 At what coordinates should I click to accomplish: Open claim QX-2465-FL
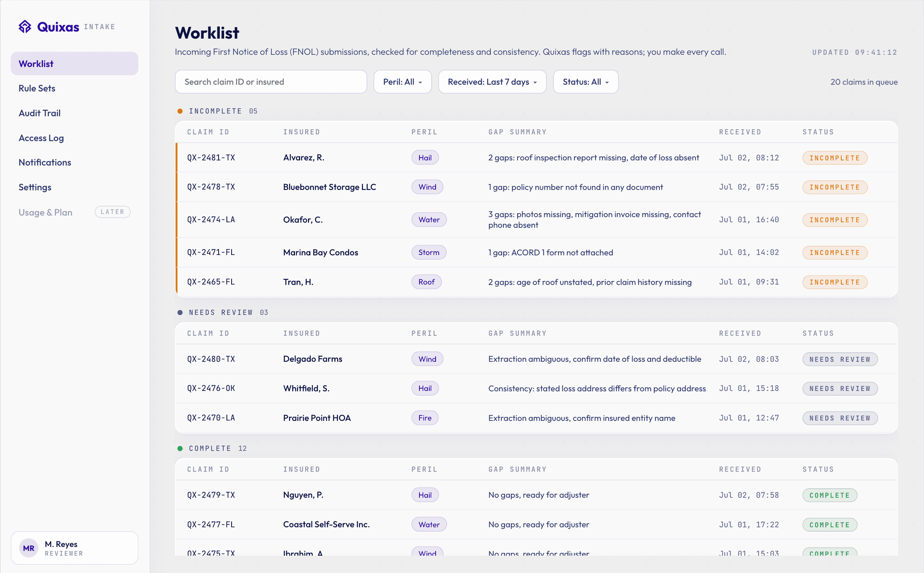click(x=211, y=282)
